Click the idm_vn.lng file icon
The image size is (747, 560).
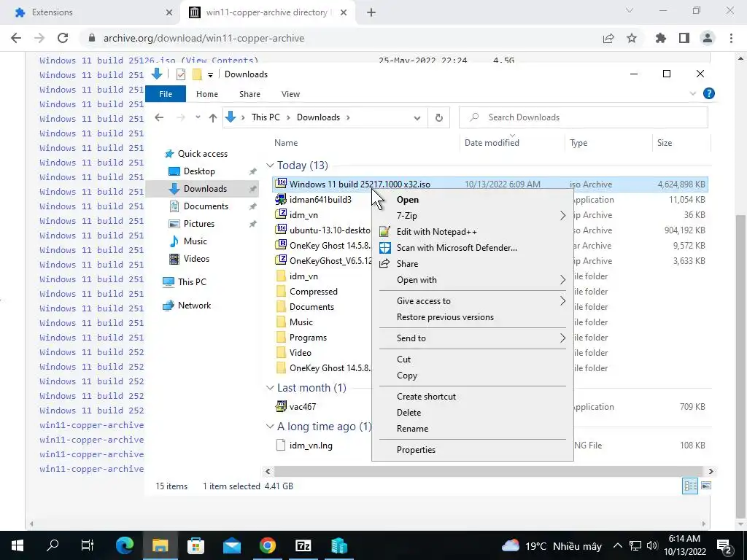tap(281, 446)
